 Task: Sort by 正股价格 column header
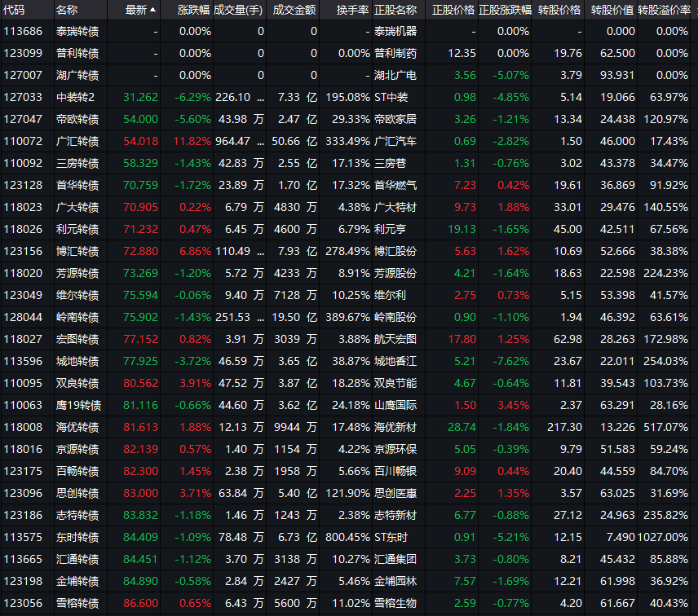(x=453, y=10)
